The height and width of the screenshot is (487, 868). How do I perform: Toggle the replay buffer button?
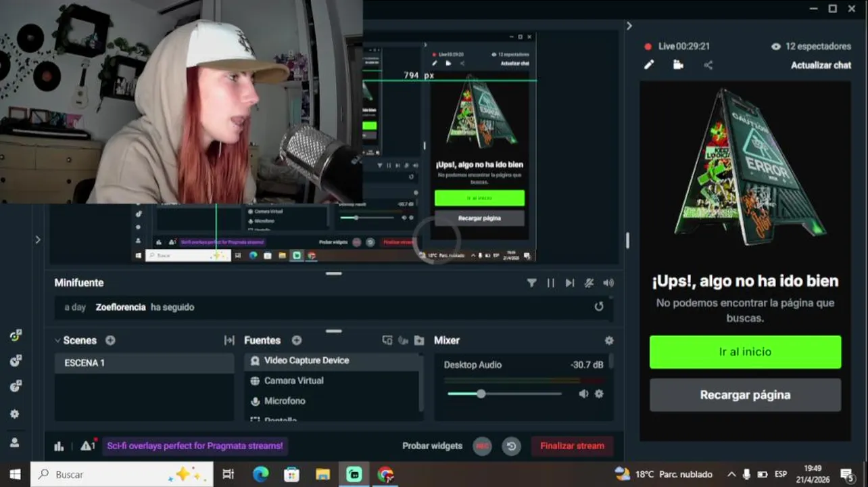point(512,446)
